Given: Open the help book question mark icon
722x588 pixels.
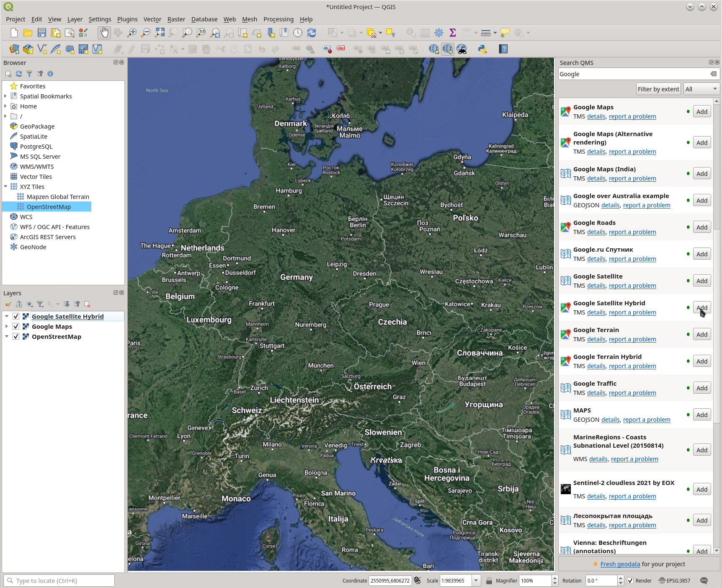Looking at the screenshot, I should tap(504, 49).
